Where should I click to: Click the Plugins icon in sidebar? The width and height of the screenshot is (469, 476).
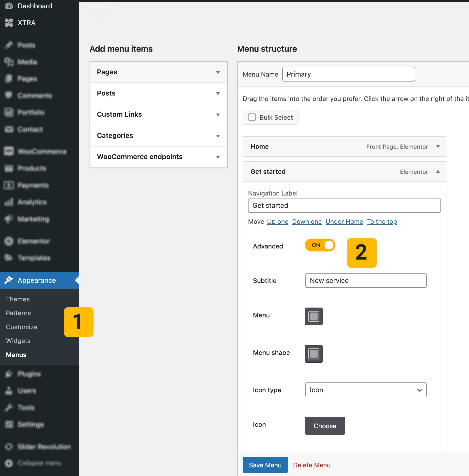[x=9, y=374]
